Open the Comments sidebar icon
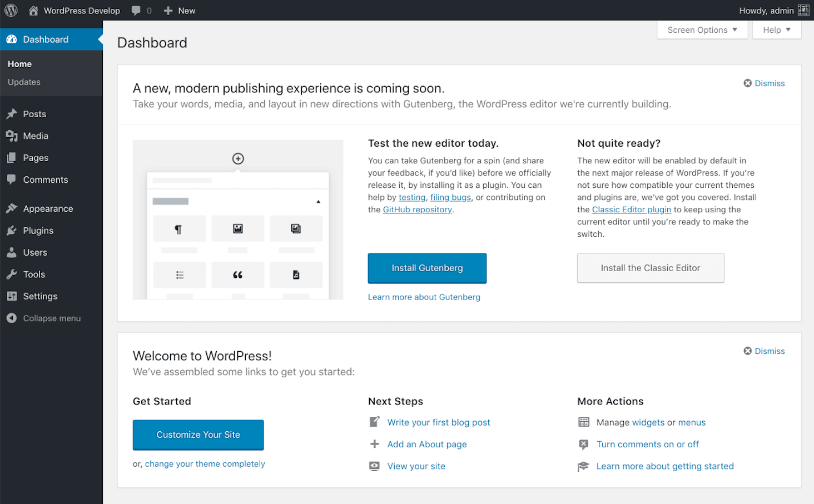The width and height of the screenshot is (814, 504). click(x=12, y=179)
